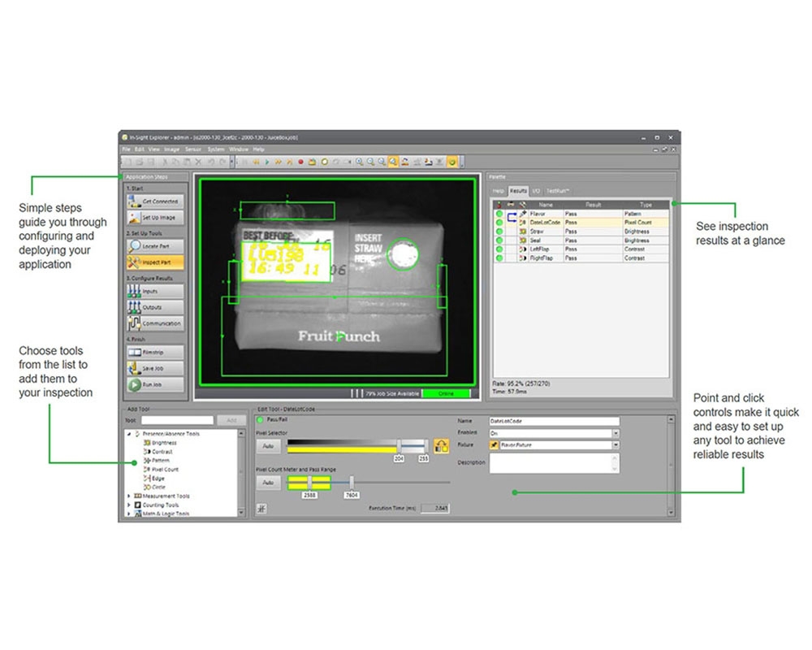This screenshot has height=650, width=812.
Task: Click the Communication step button
Action: (155, 323)
